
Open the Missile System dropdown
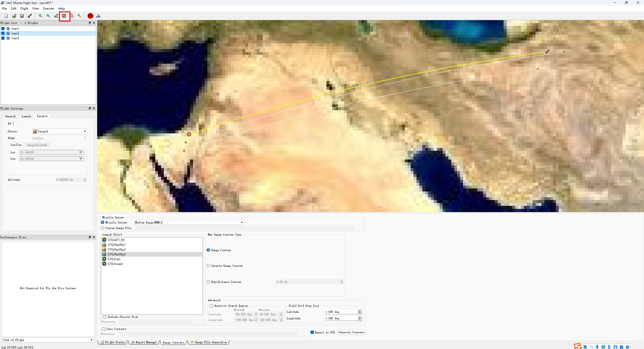coord(242,222)
